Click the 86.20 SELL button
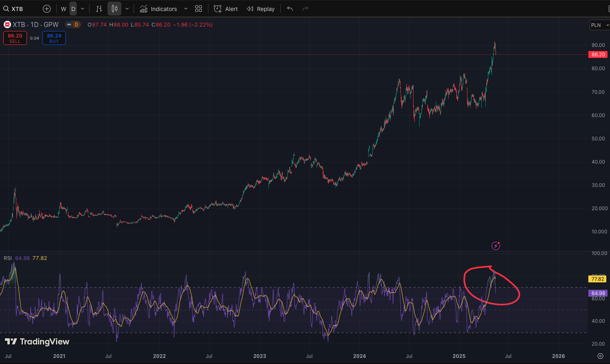The image size is (610, 364). (x=15, y=38)
